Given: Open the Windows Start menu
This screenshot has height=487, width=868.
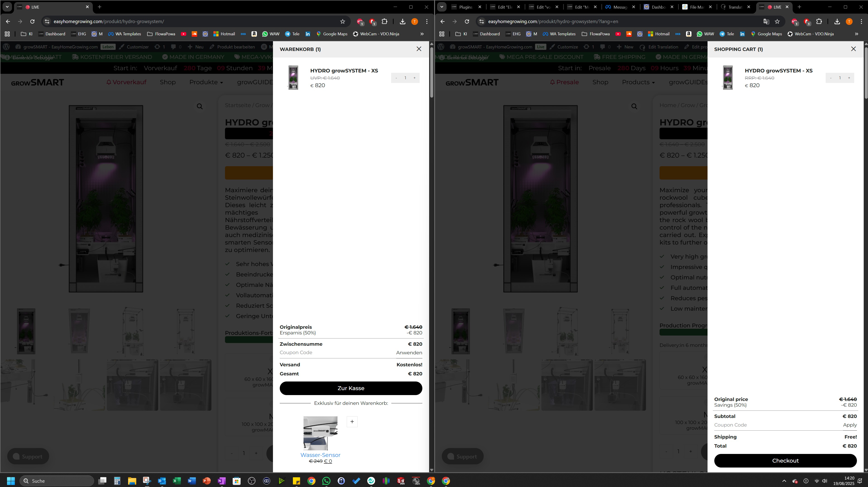Looking at the screenshot, I should coord(11,481).
